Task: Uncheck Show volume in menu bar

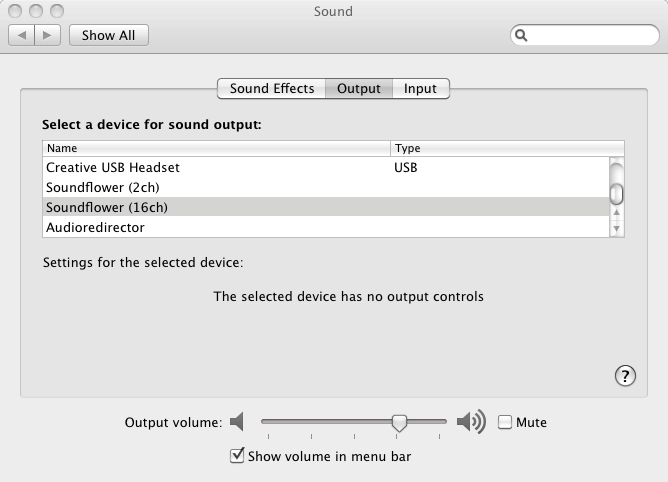Action: click(x=237, y=456)
